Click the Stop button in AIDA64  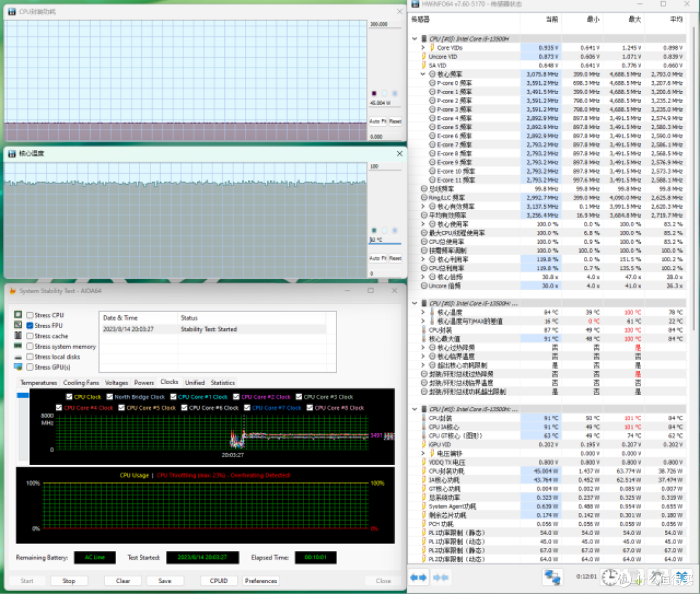[x=69, y=580]
